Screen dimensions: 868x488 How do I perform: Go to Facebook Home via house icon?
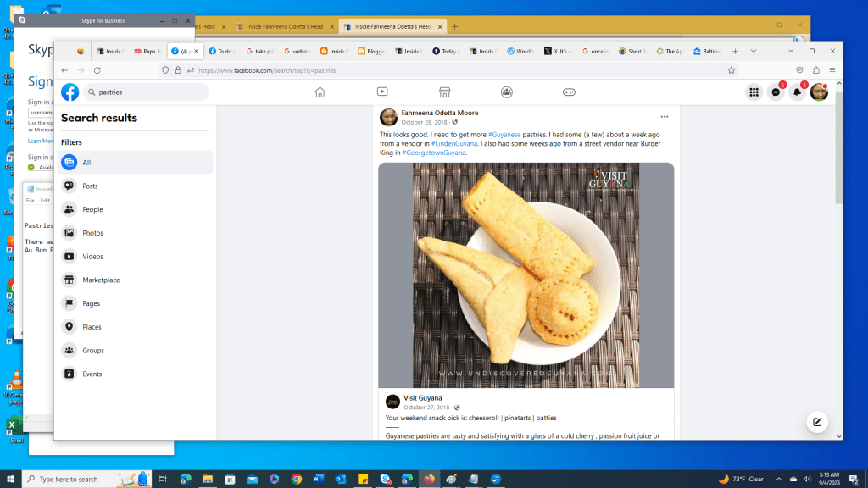click(x=320, y=91)
